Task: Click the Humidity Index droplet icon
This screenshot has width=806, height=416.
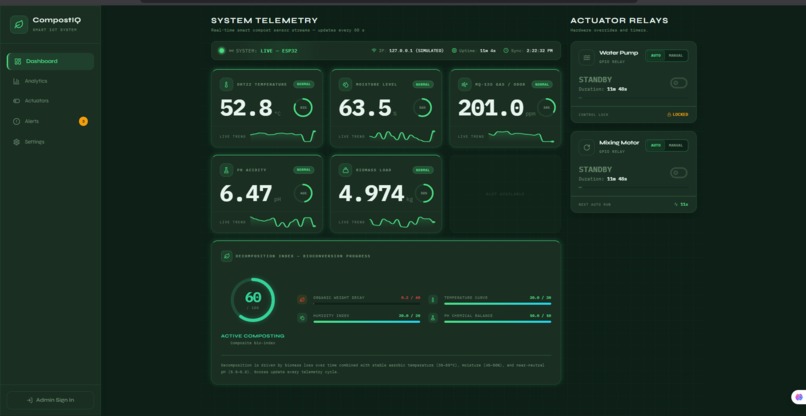Action: point(302,318)
